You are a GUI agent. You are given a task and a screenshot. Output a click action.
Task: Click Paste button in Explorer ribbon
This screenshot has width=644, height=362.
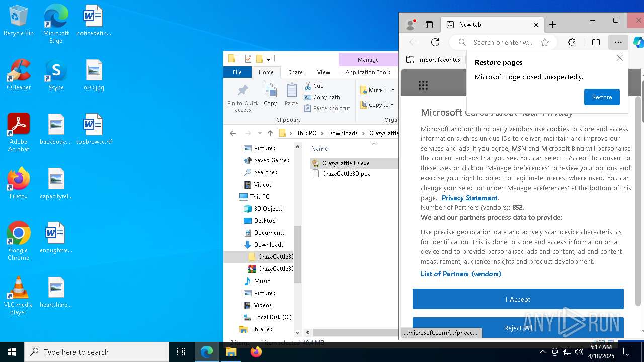[291, 95]
